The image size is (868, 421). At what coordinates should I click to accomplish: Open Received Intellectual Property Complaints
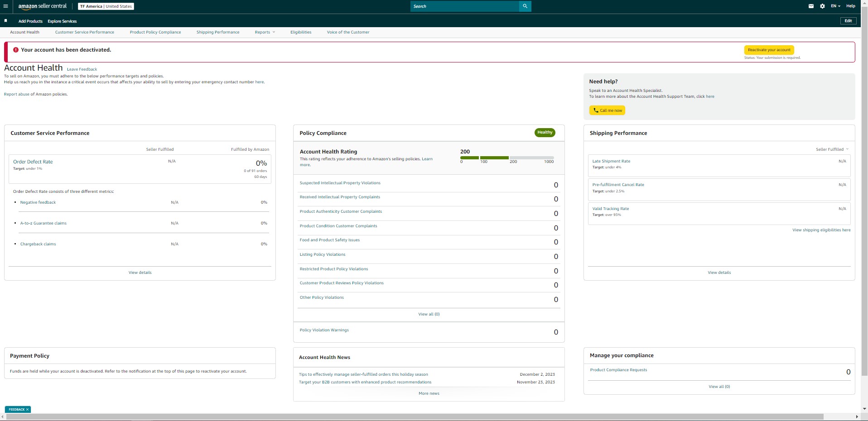(x=340, y=197)
